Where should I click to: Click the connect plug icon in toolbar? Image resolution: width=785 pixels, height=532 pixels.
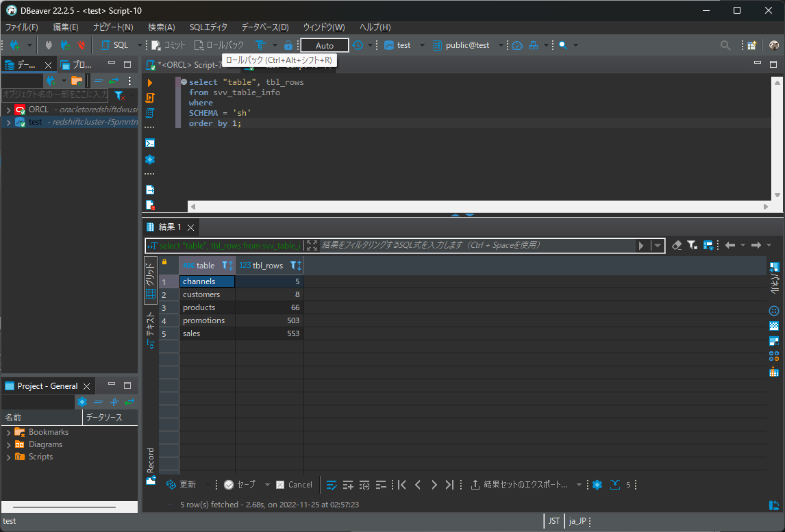click(x=49, y=45)
